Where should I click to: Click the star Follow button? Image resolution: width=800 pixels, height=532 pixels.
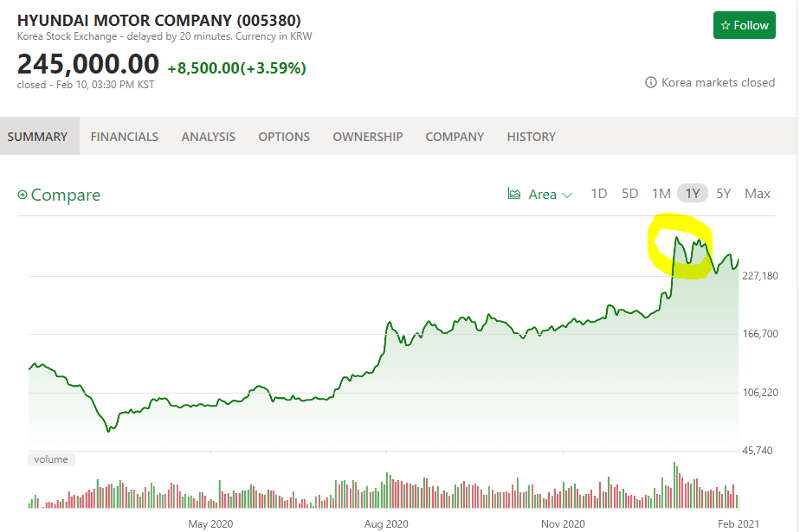click(744, 26)
